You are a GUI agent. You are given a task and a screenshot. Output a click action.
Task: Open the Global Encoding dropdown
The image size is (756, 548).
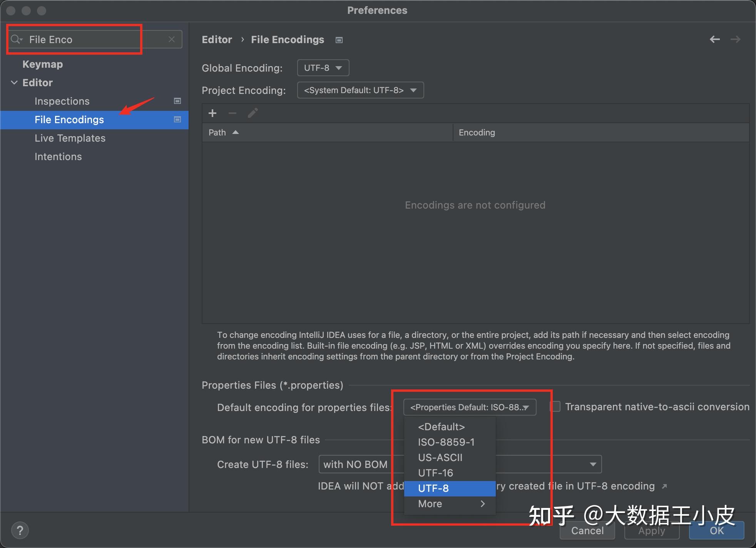point(323,68)
